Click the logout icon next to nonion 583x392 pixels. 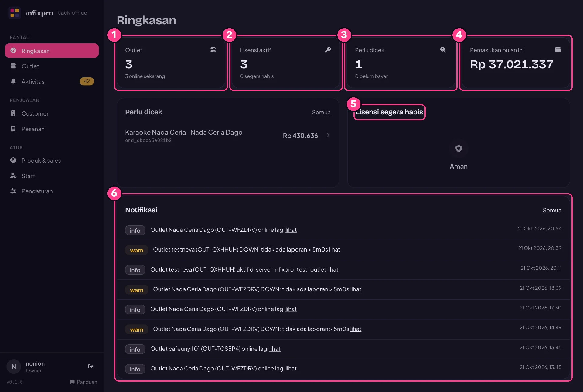(x=90, y=366)
